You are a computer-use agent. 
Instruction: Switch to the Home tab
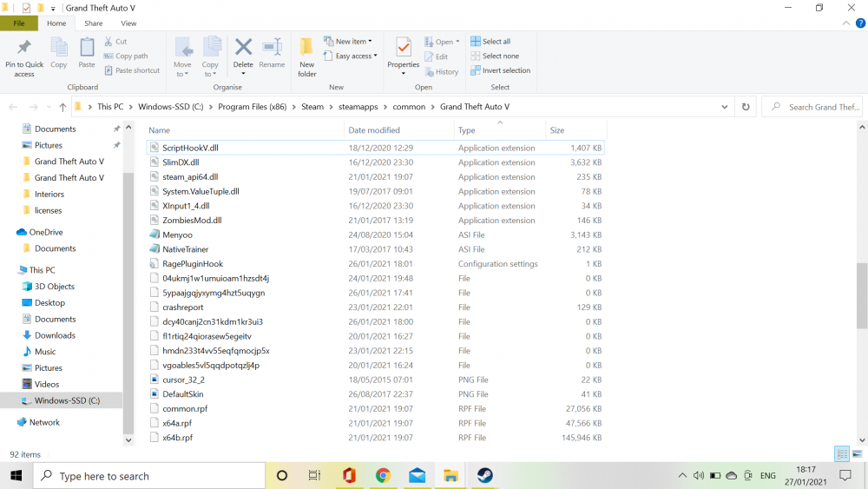56,23
